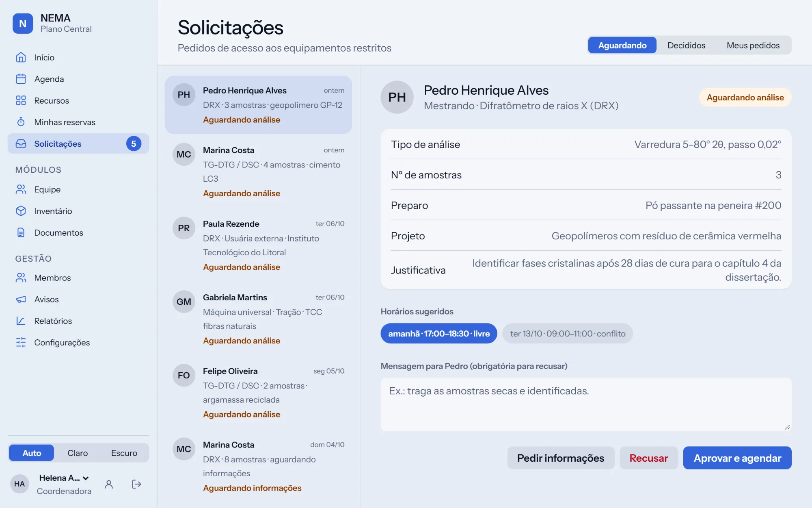The height and width of the screenshot is (508, 812).
Task: Select the ter 13/10 09:00–11:00 conflito slot
Action: tap(568, 333)
